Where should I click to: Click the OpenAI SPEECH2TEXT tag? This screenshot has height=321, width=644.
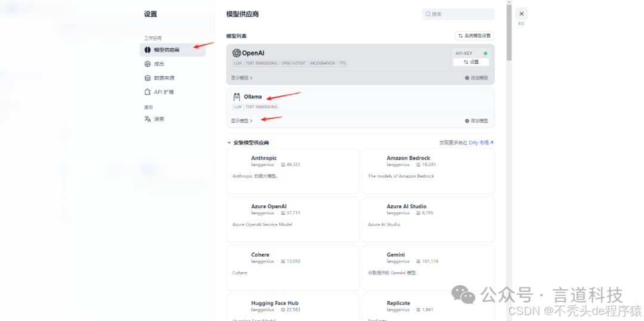click(x=293, y=64)
